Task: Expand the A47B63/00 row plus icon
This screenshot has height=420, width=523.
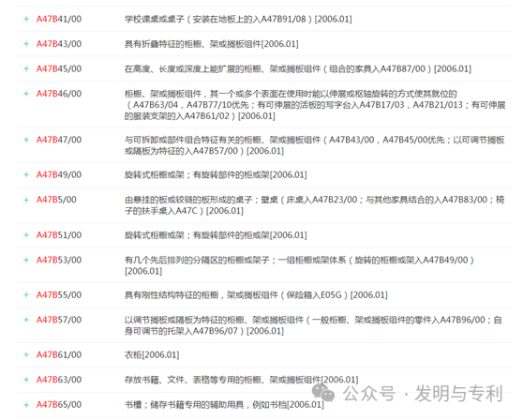Action: tap(26, 380)
